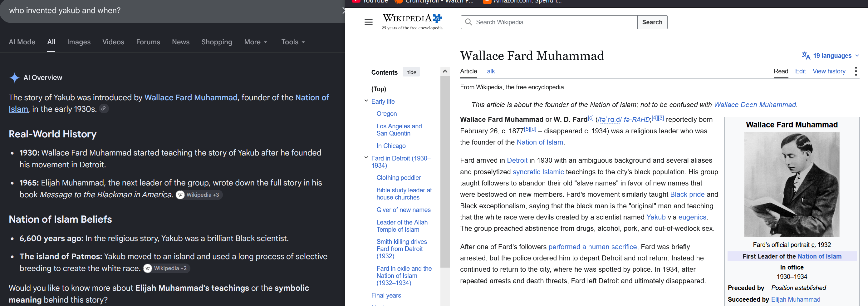868x306 pixels.
Task: Follow the "syncretic Islamic" link
Action: [x=538, y=172]
